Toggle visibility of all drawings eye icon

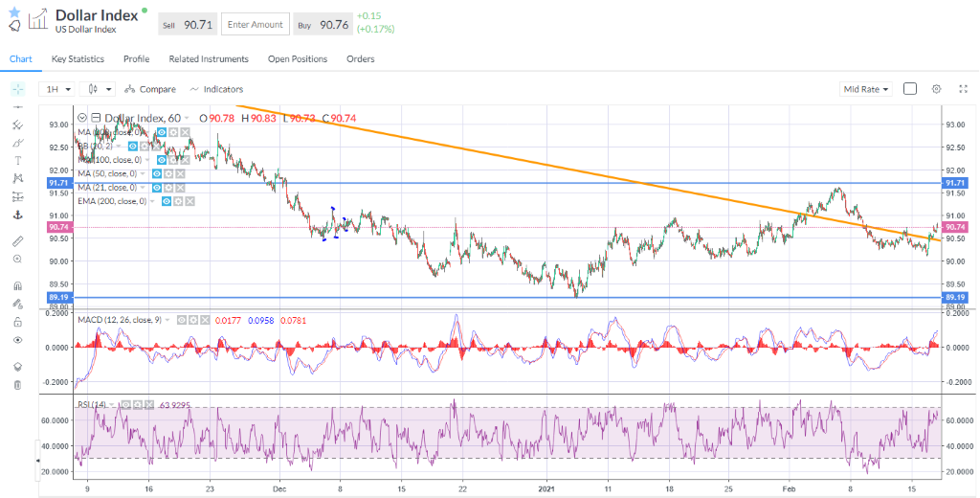[x=17, y=340]
